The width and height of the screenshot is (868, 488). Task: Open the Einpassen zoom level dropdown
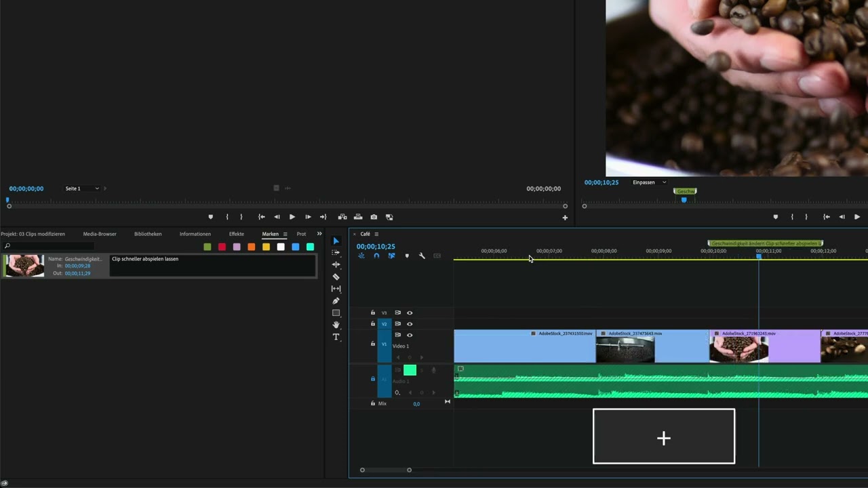click(650, 182)
